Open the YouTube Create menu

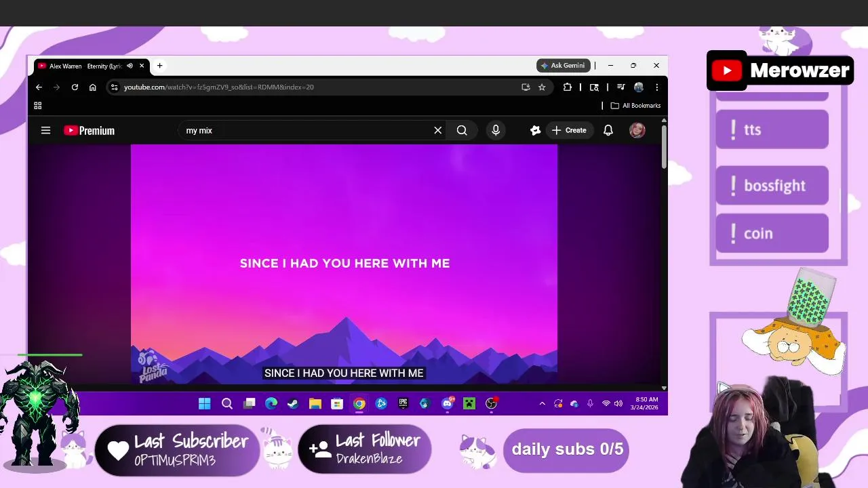click(569, 130)
